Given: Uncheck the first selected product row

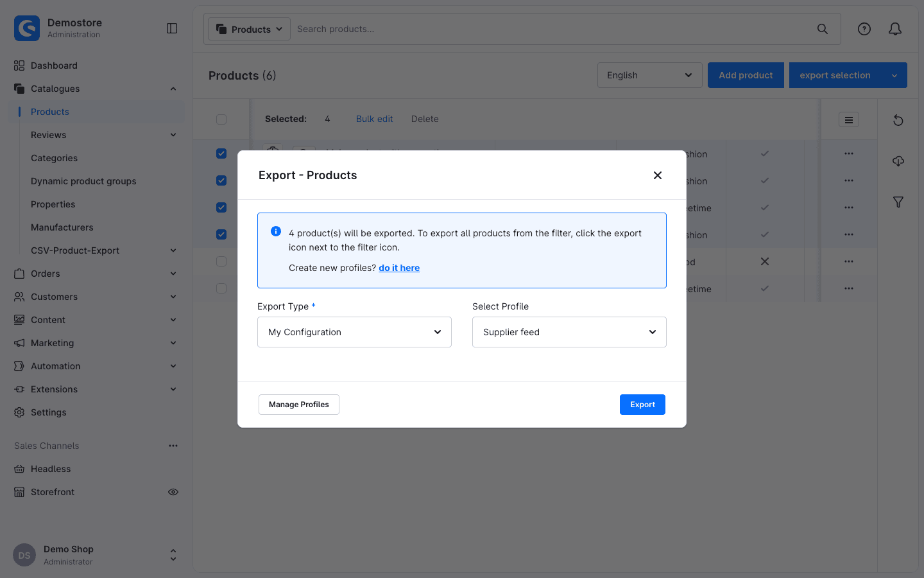Looking at the screenshot, I should (221, 153).
